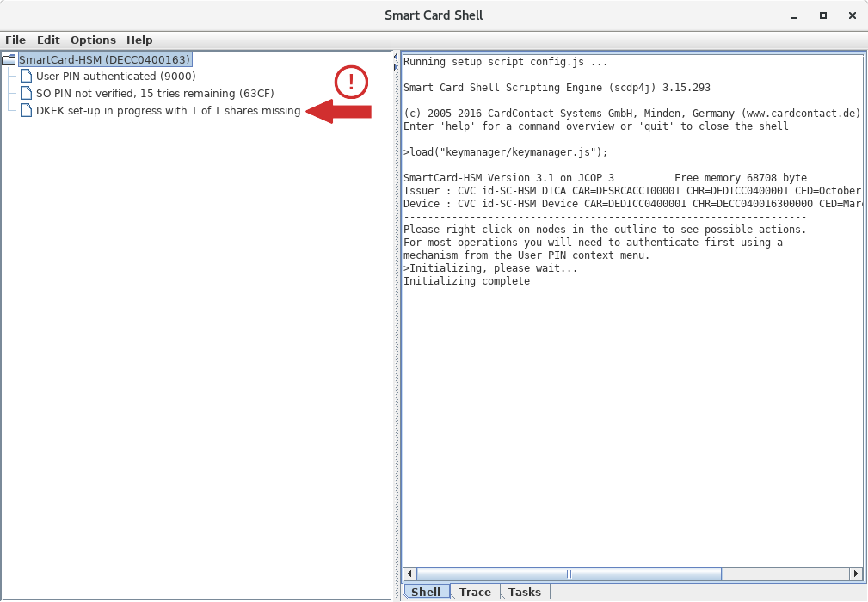Click the SmartCard-HSM Version 3.1 line

coord(605,178)
